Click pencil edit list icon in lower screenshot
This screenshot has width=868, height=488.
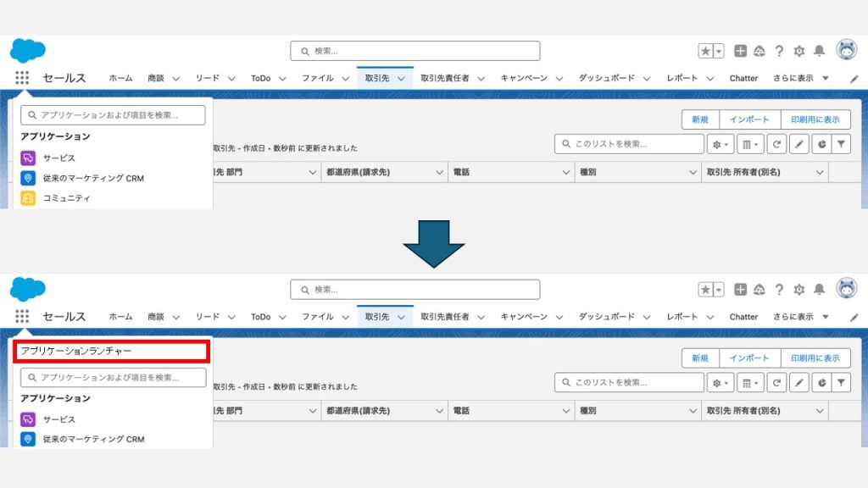point(798,383)
